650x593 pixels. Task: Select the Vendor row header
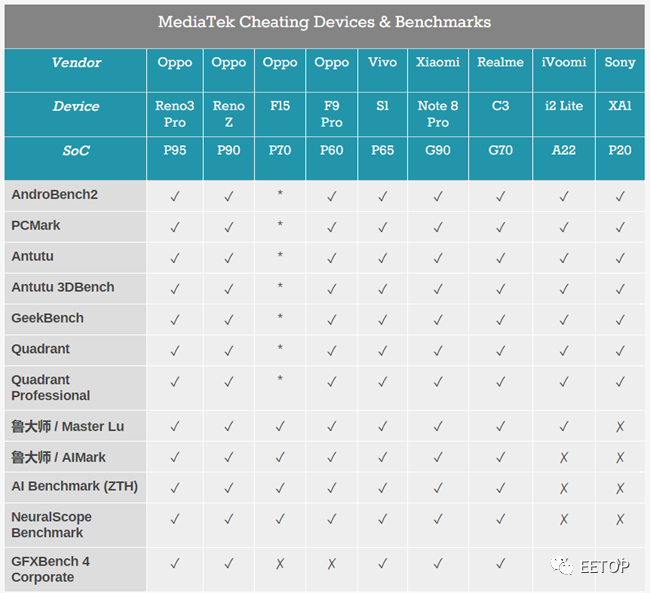tap(76, 63)
